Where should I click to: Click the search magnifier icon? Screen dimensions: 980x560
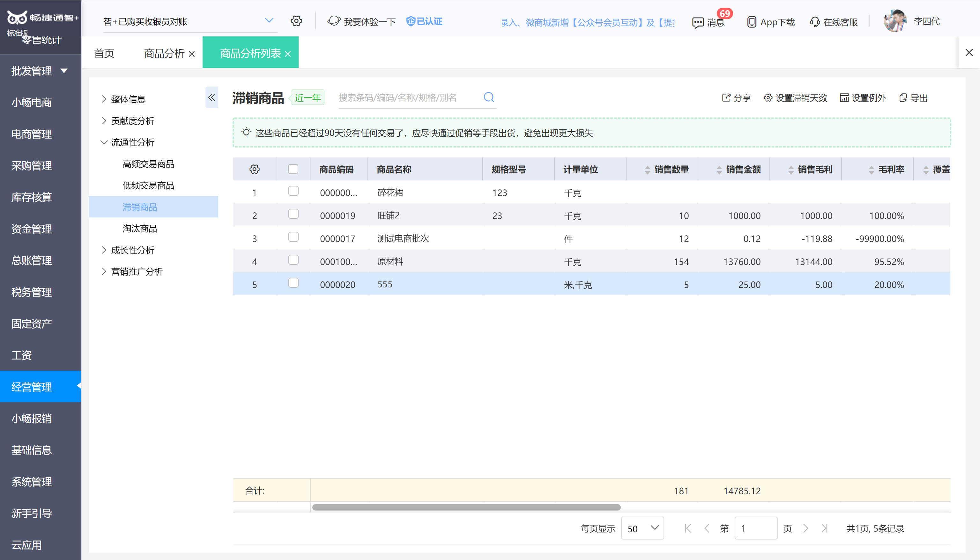488,97
